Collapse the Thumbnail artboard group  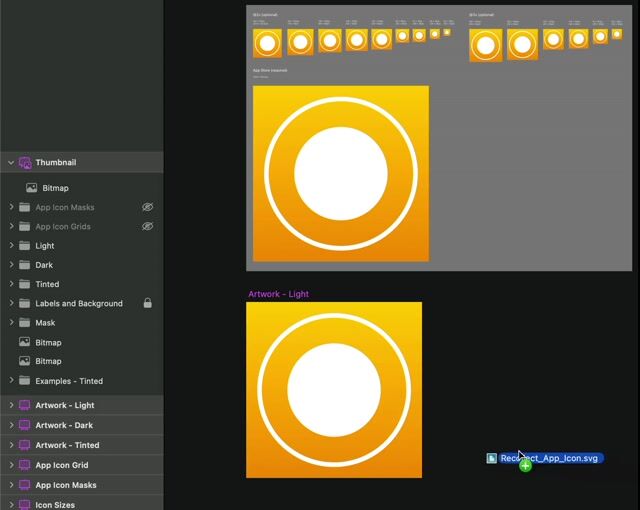click(11, 162)
